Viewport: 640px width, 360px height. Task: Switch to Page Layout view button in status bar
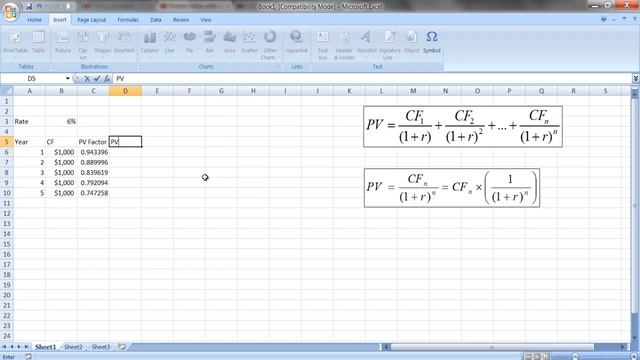click(x=537, y=356)
